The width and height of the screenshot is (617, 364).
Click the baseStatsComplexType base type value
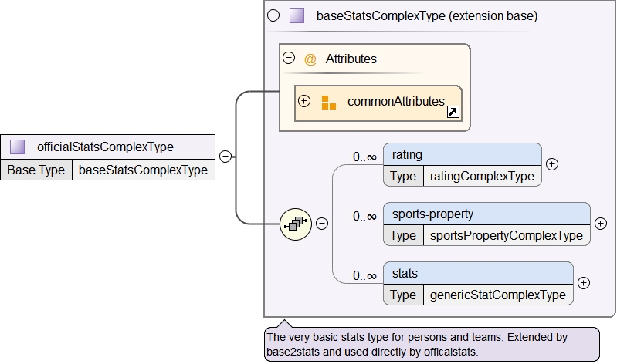pos(144,170)
